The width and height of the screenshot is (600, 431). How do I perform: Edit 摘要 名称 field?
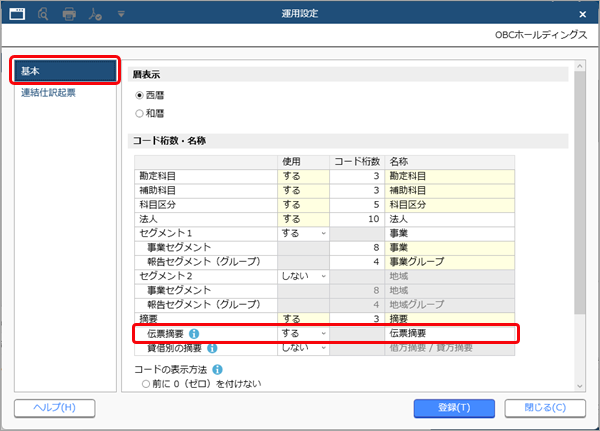[450, 319]
